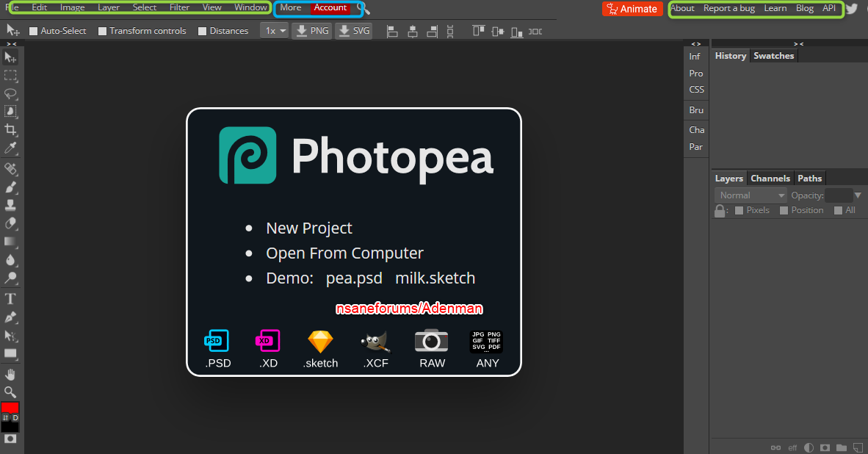Collapse the right panel column >< arrows
The width and height of the screenshot is (868, 454).
798,44
